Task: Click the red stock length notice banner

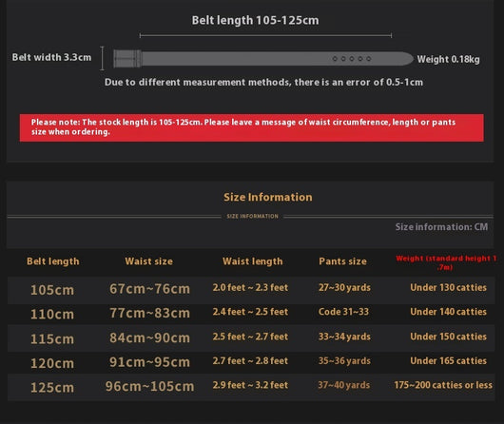Action: [251, 127]
